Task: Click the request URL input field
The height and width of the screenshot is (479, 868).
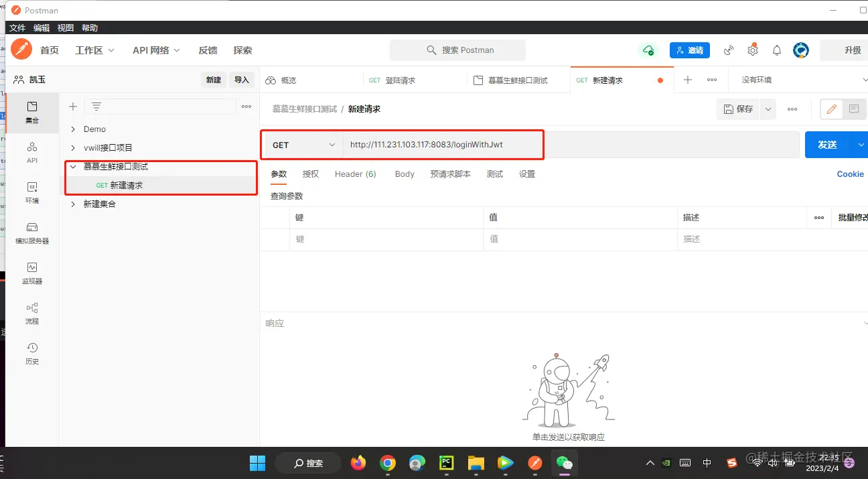Action: pyautogui.click(x=571, y=145)
